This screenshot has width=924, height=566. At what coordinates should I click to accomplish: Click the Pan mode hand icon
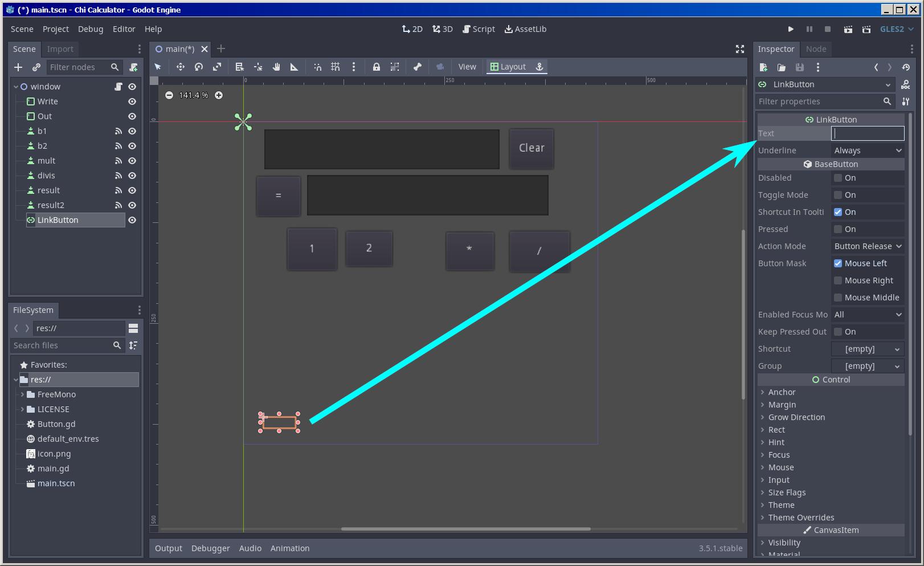click(x=276, y=67)
